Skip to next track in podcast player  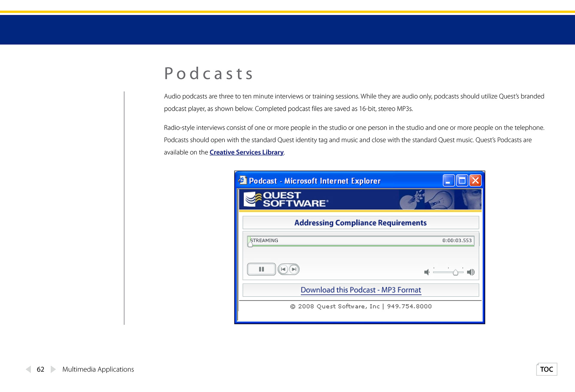pyautogui.click(x=294, y=269)
